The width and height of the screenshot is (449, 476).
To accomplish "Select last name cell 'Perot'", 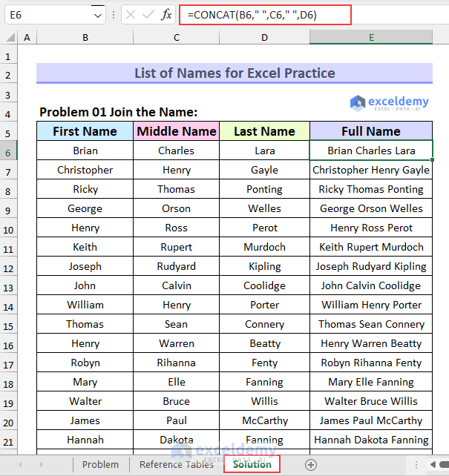I will 265,228.
